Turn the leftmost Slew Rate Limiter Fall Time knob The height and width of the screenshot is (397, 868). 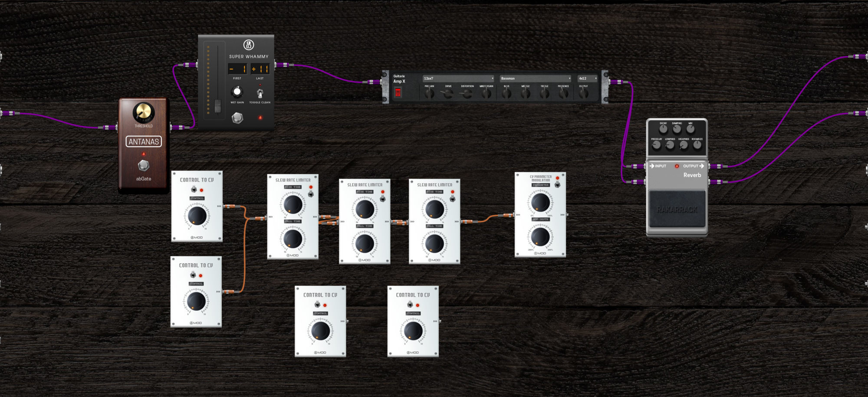pyautogui.click(x=293, y=238)
